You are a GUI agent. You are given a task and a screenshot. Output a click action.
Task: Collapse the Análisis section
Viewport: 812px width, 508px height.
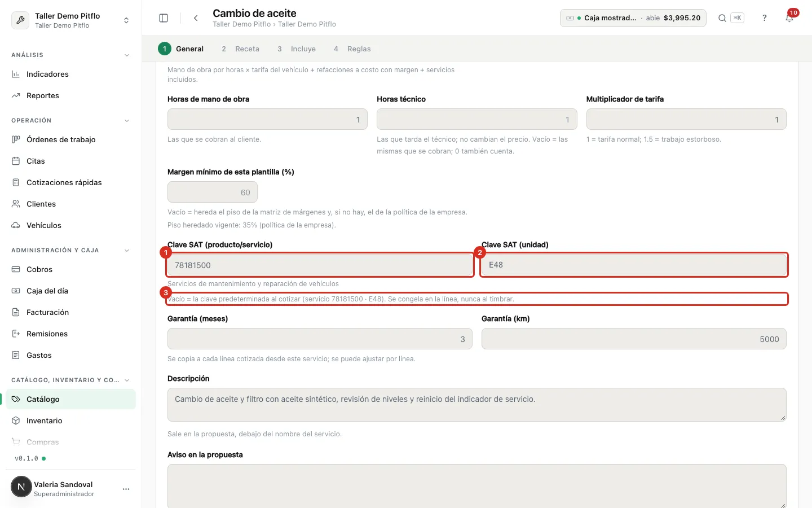(127, 55)
